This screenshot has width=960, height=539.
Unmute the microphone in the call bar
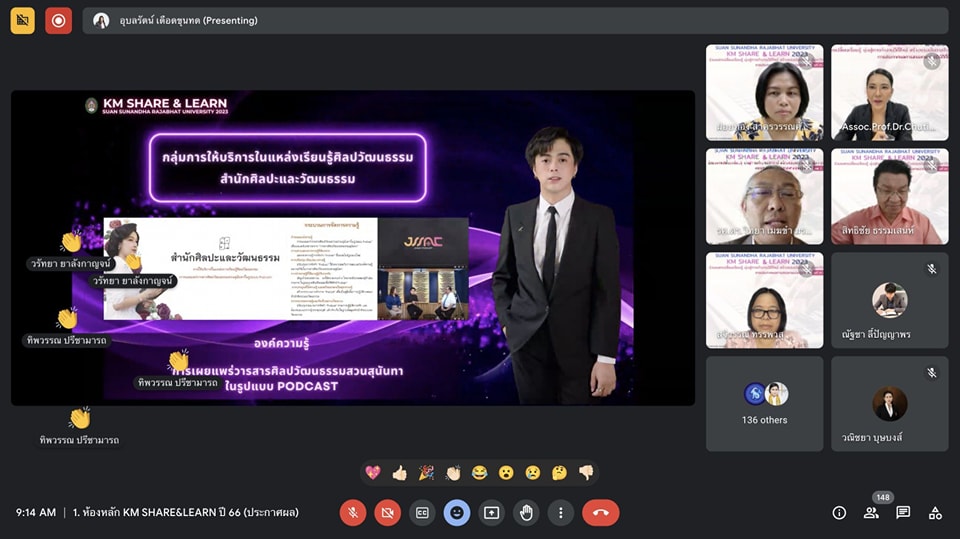click(x=352, y=512)
